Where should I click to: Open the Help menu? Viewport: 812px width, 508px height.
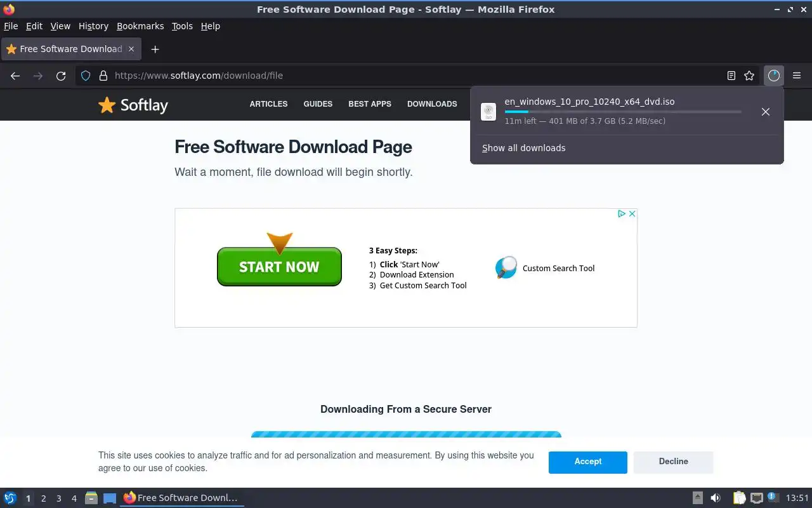coord(210,26)
